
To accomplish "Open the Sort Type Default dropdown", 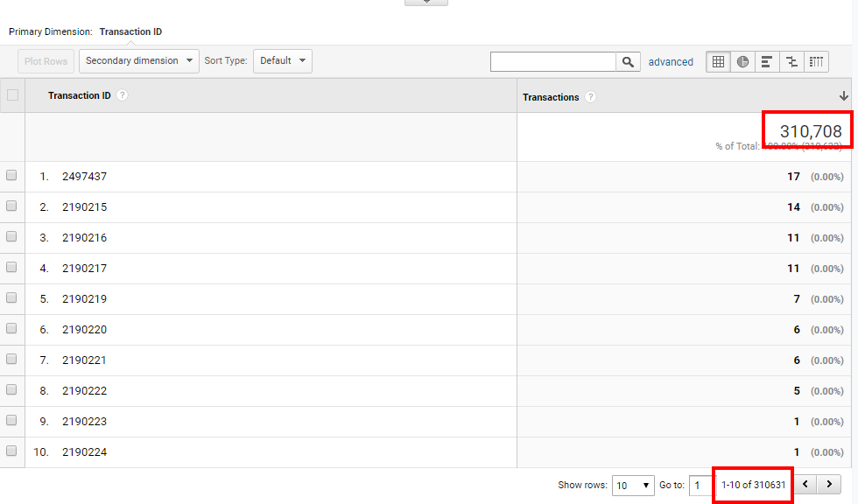I will click(282, 60).
